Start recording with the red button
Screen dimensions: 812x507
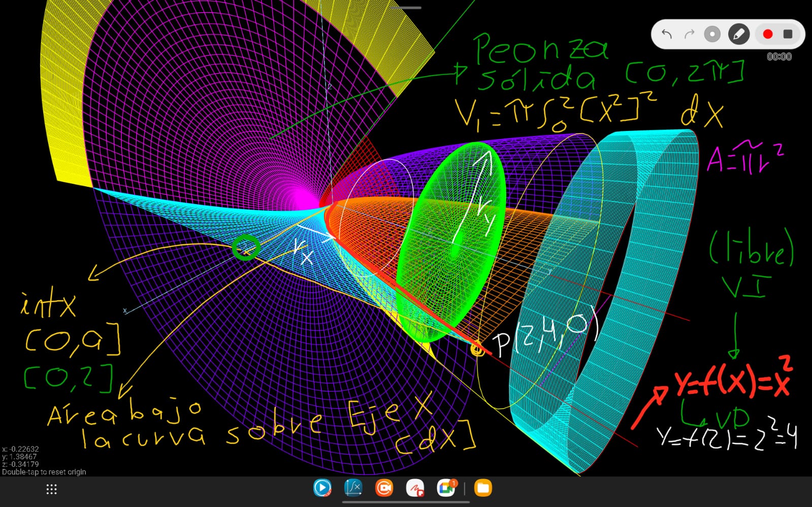767,35
